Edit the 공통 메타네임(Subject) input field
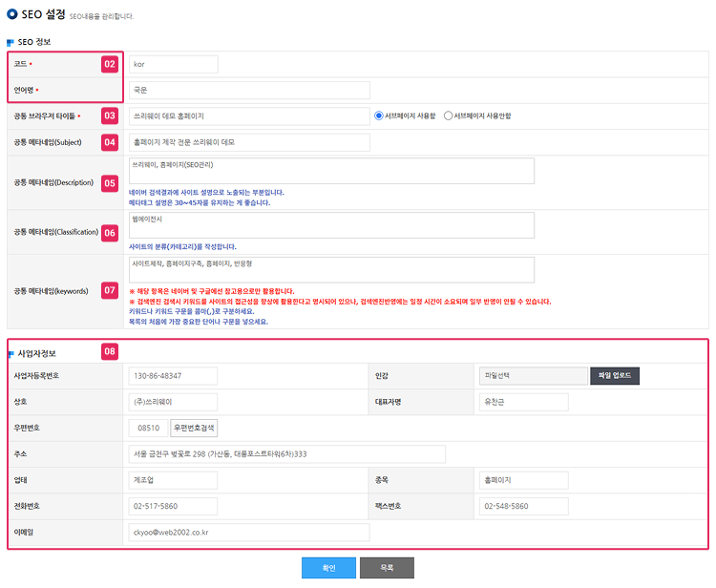 (249, 142)
